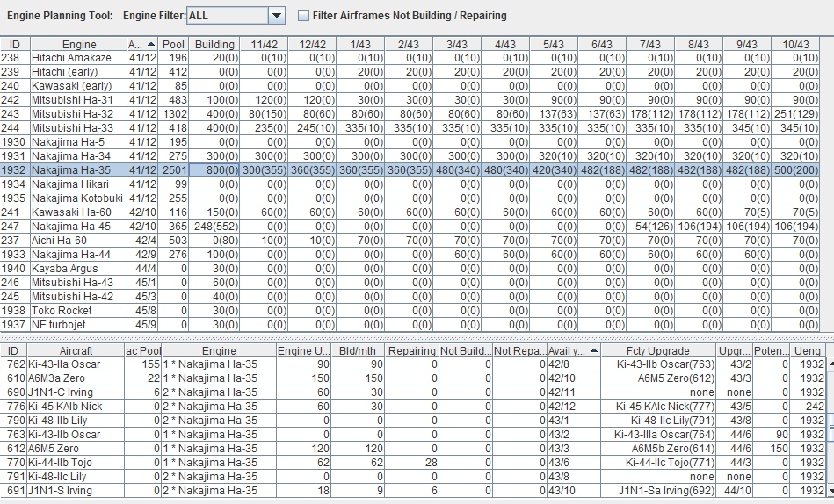
Task: Click the 11/42 column header
Action: click(x=264, y=44)
